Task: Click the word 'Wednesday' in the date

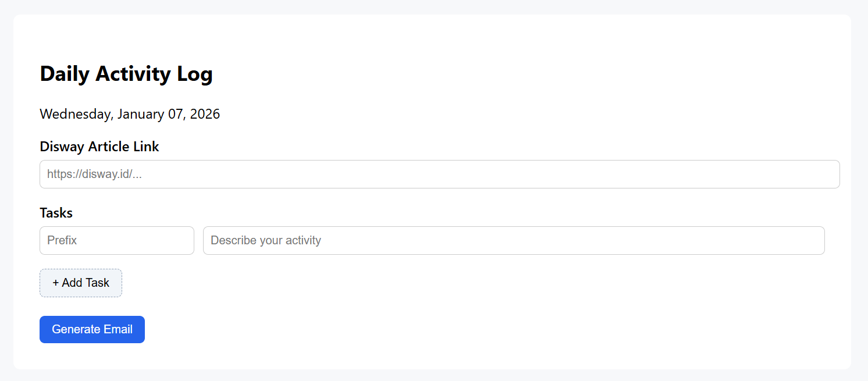Action: 75,114
